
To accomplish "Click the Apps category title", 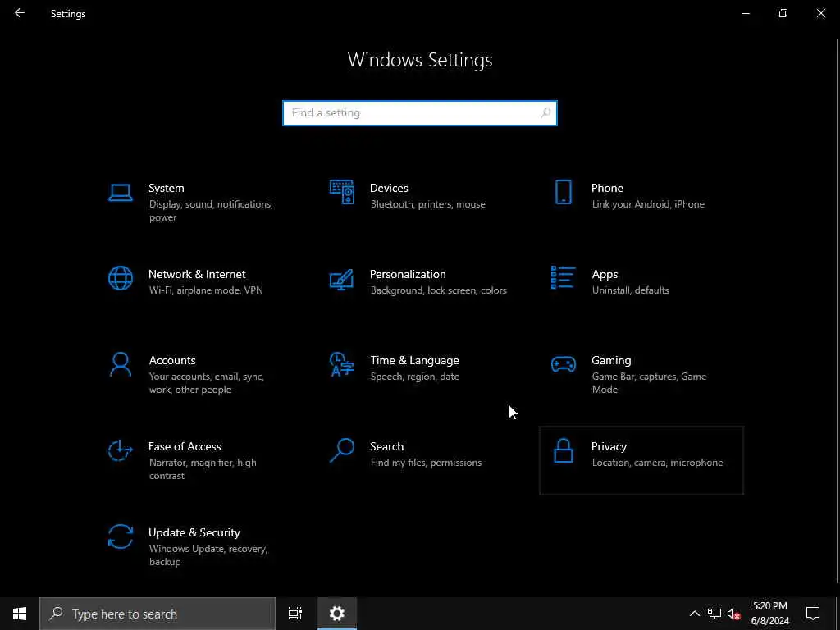I will [x=605, y=275].
